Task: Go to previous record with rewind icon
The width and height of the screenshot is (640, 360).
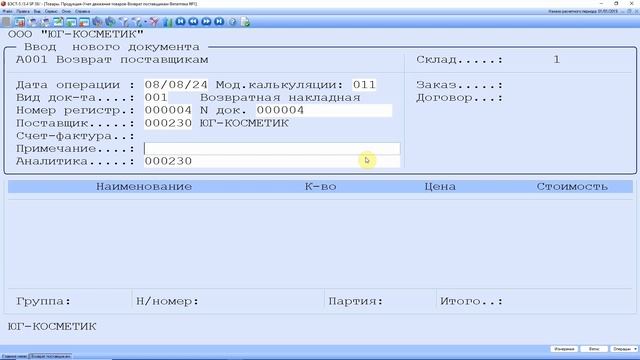Action: click(193, 21)
